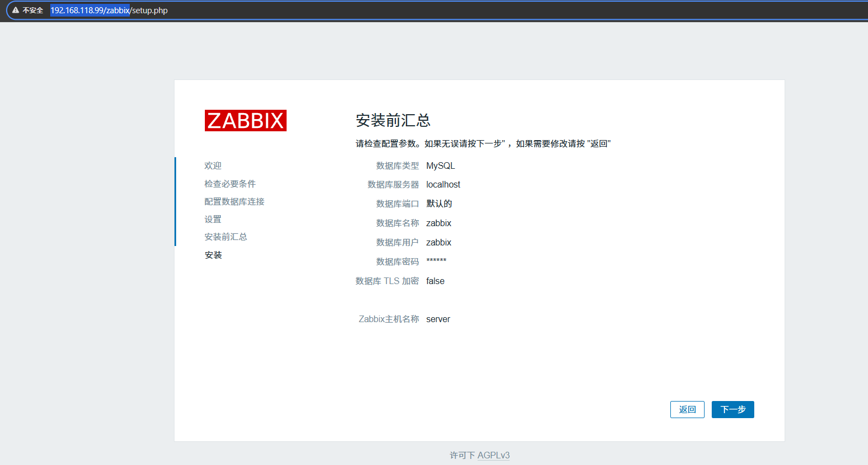
Task: Open the AGPLv3 license link
Action: [x=494, y=455]
